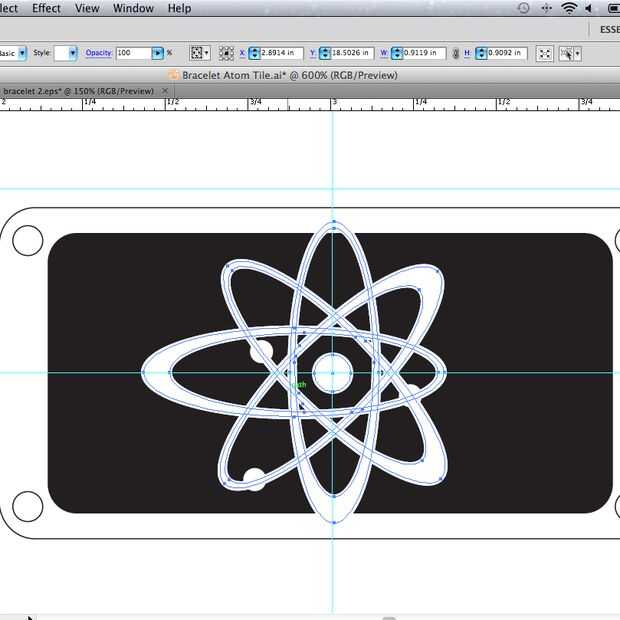Click the height field 0.9092 in
This screenshot has width=620, height=620.
coord(507,53)
